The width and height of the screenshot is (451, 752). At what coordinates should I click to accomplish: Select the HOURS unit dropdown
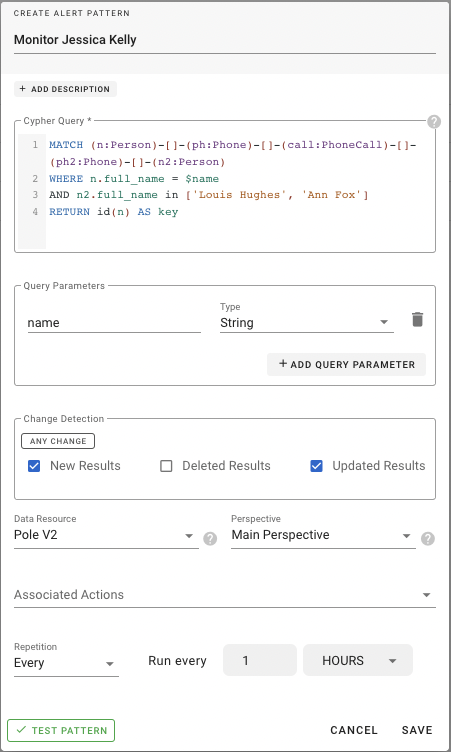click(x=358, y=660)
